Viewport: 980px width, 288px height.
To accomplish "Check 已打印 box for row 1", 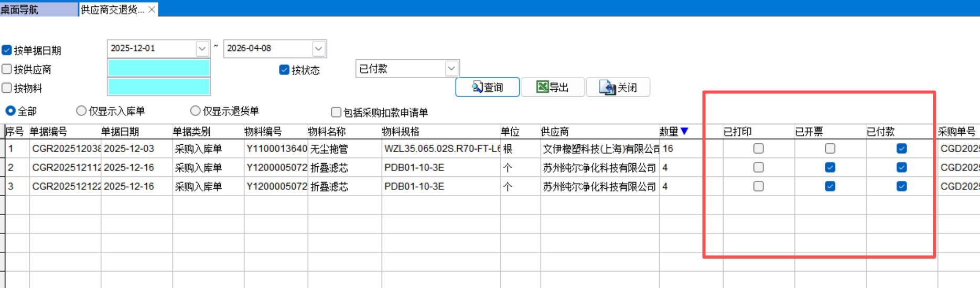I will point(758,148).
